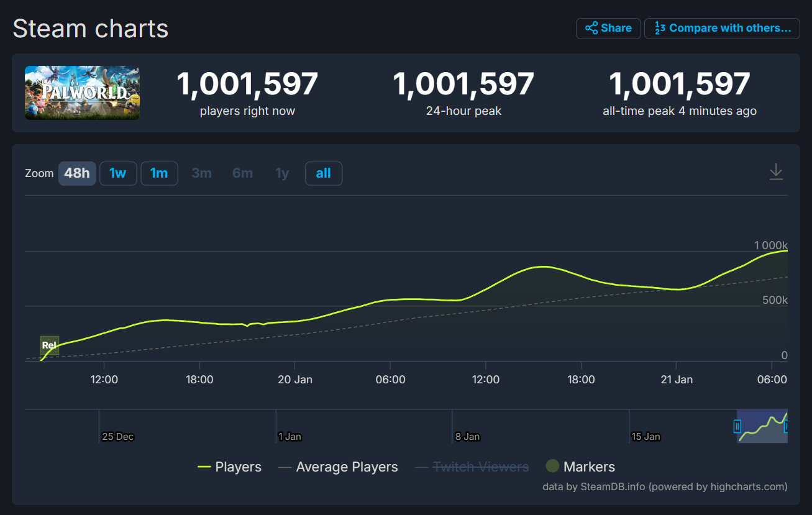This screenshot has width=812, height=515.
Task: Set zoom to 1w
Action: tap(118, 173)
